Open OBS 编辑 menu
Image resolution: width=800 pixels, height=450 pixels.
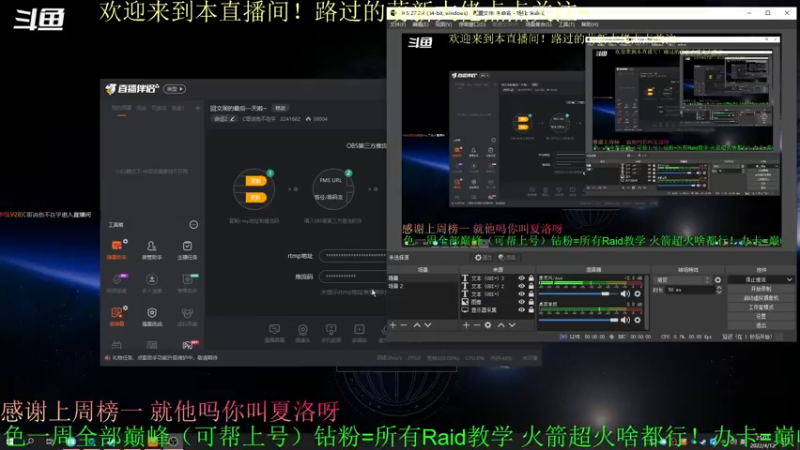click(420, 24)
